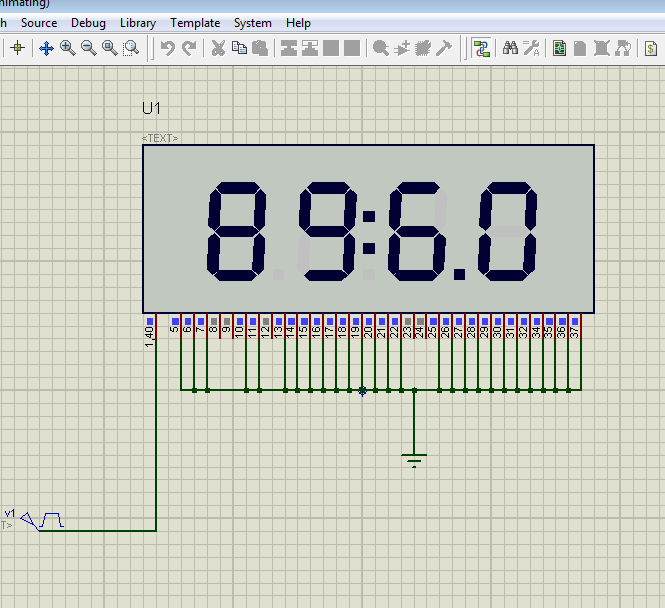Screen dimensions: 665x608
Task: Click the Block Delete icon
Action: click(x=352, y=48)
